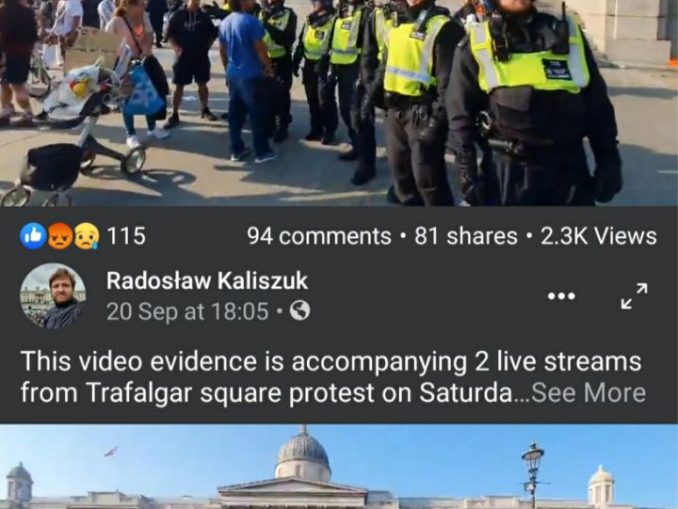Image resolution: width=678 pixels, height=509 pixels.
Task: View the 94 comments
Action: [319, 236]
